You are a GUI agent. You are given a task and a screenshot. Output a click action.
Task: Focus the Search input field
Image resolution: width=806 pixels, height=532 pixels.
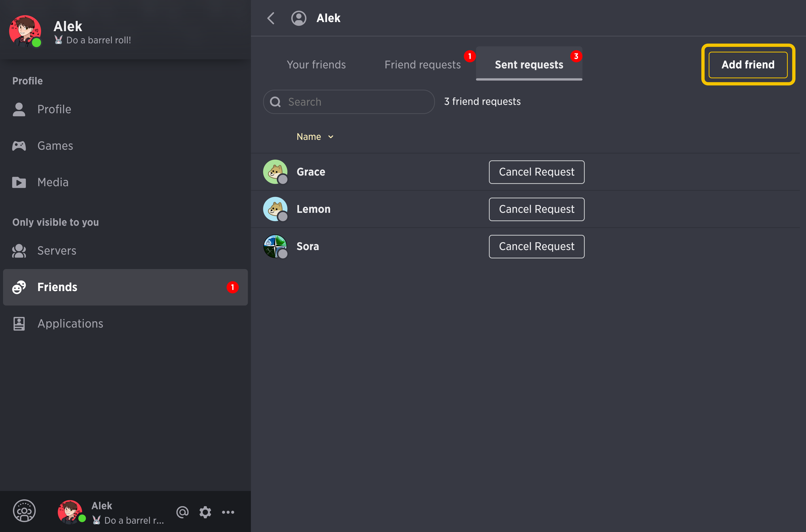pyautogui.click(x=349, y=102)
